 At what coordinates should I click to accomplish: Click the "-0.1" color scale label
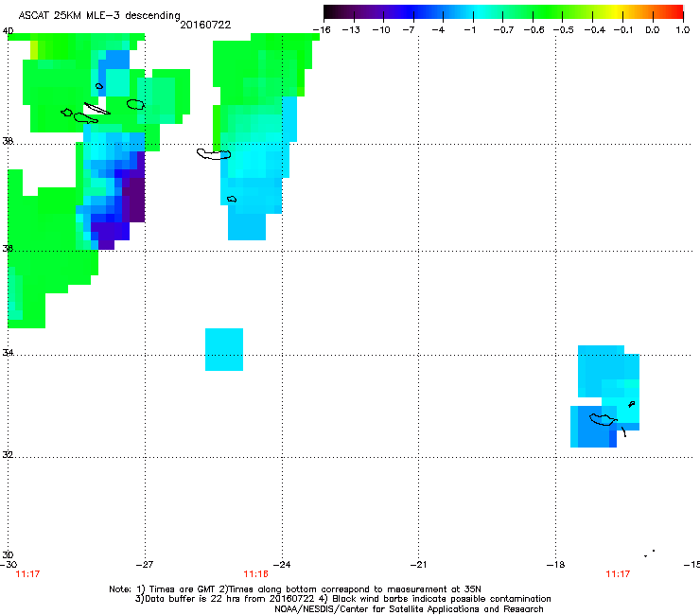click(x=623, y=30)
